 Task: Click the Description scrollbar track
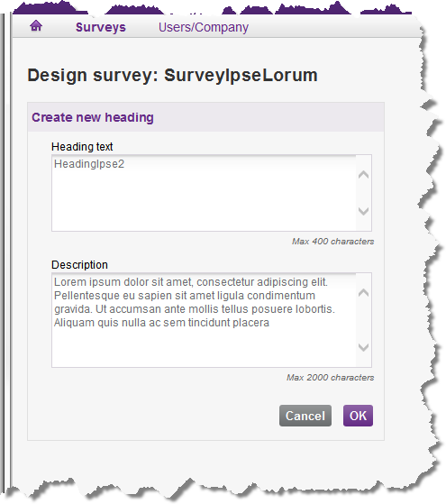click(363, 320)
